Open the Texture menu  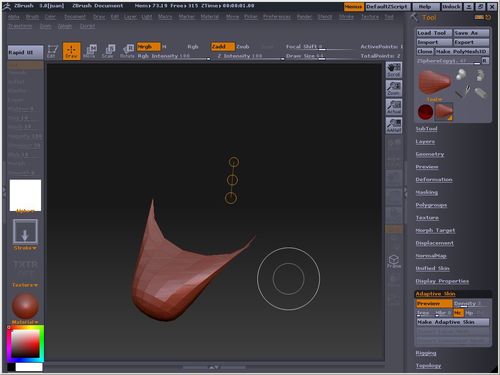click(x=370, y=17)
